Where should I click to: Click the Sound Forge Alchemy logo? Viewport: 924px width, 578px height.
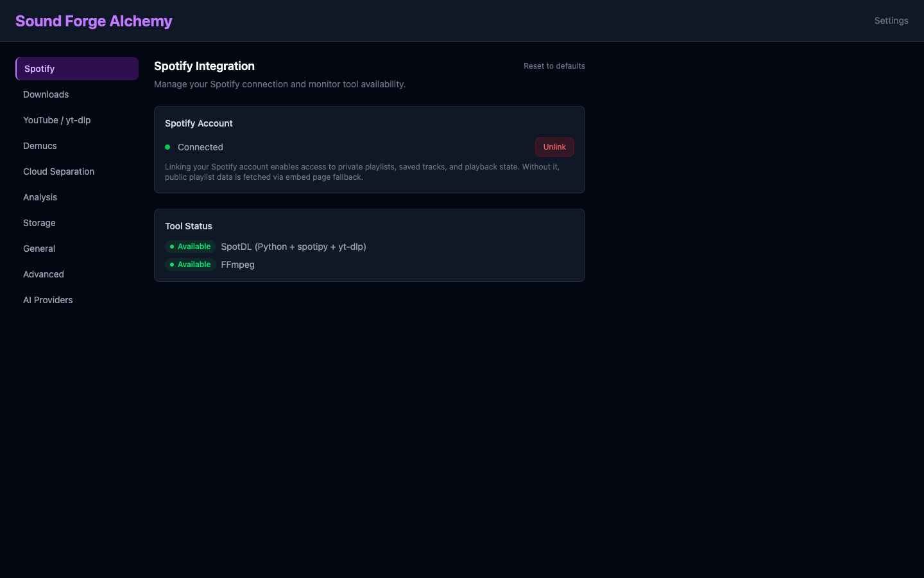click(x=94, y=21)
